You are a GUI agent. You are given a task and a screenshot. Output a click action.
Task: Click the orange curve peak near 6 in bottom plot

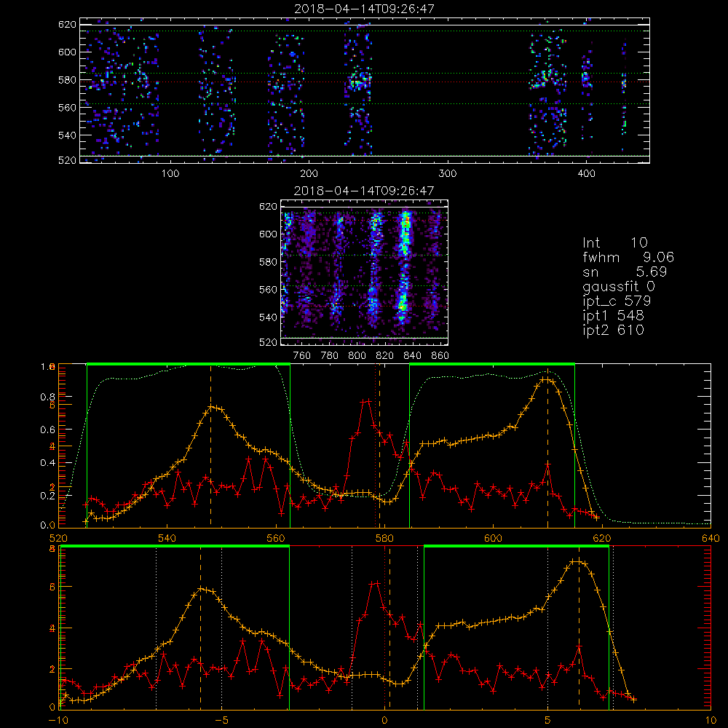(576, 561)
